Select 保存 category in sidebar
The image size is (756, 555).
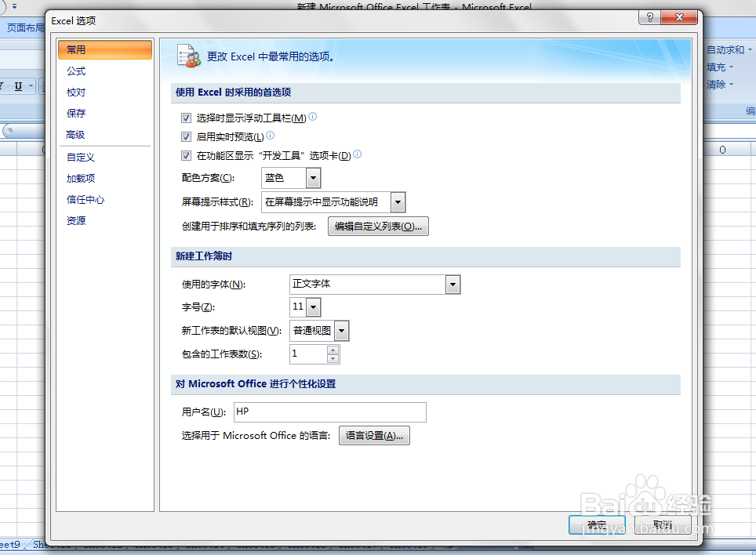(104, 114)
